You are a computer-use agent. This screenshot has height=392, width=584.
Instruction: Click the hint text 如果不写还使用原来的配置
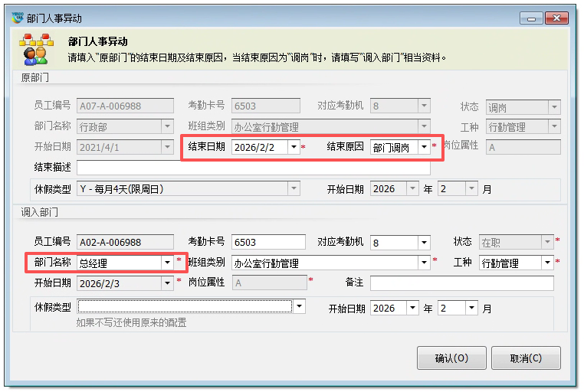pos(132,322)
